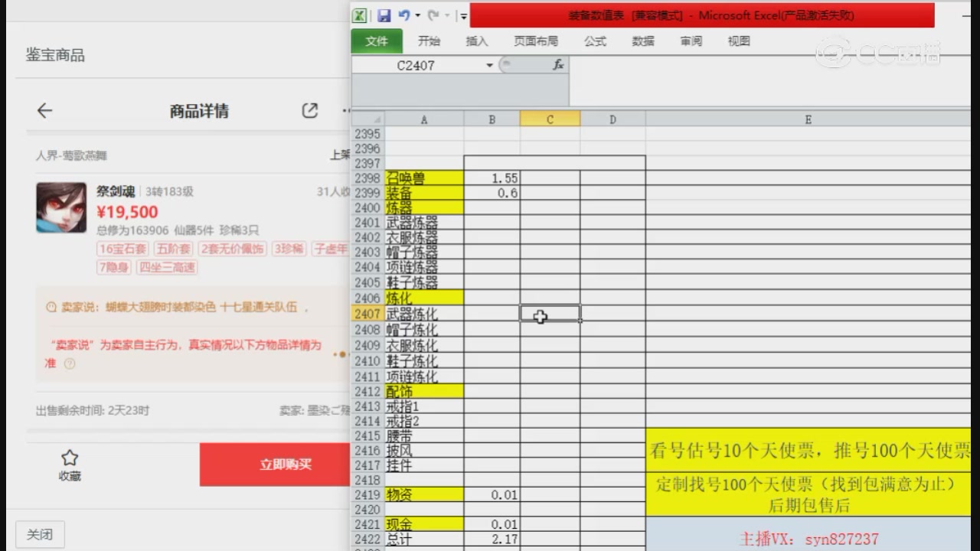Click the fx insert function icon
Screen dimensions: 980x551
[558, 65]
